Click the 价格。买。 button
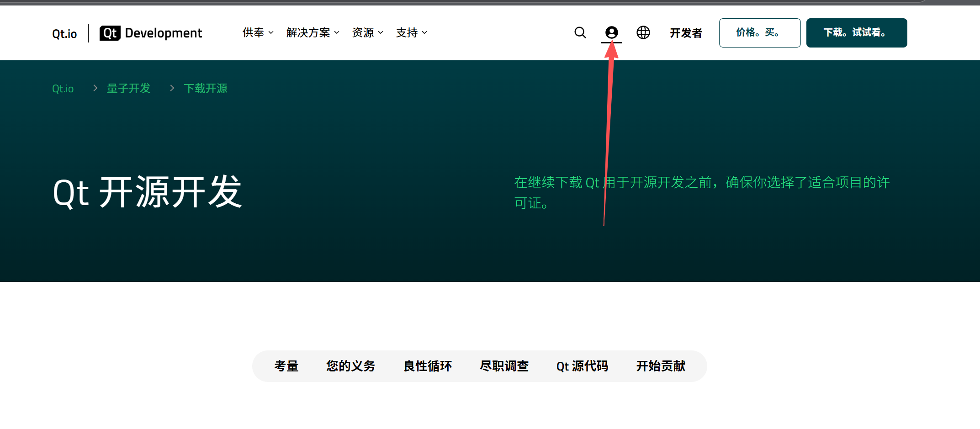Viewport: 980px width, 429px height. [759, 32]
